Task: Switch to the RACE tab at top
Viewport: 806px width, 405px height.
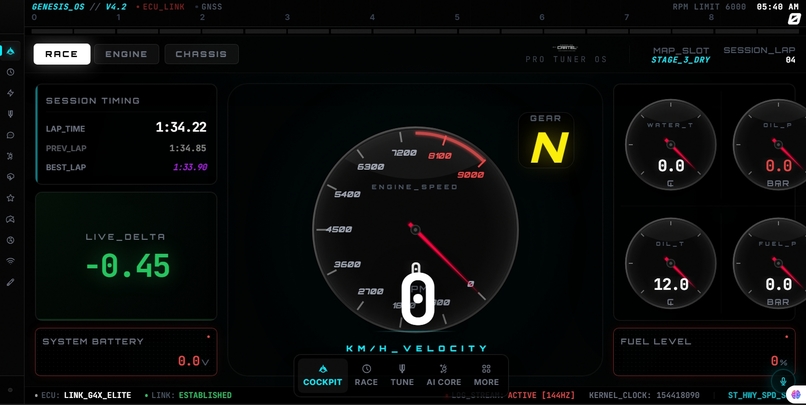Action: pyautogui.click(x=62, y=54)
